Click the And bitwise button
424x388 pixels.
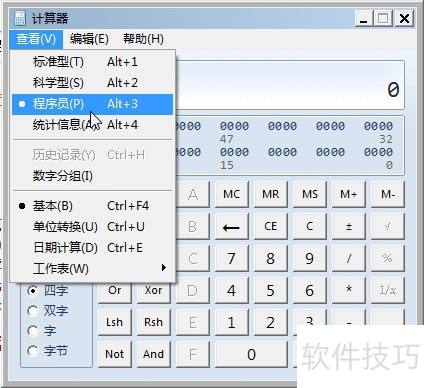(x=154, y=354)
